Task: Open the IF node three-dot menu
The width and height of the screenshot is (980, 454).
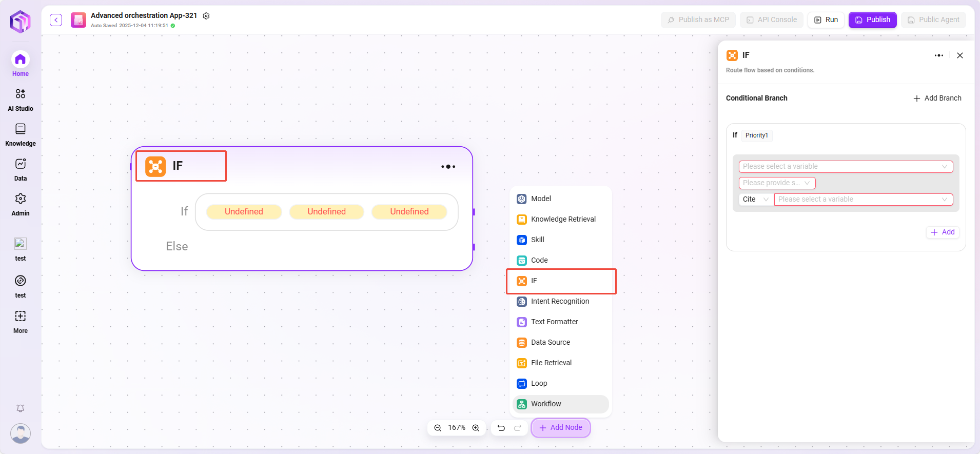Action: click(448, 167)
